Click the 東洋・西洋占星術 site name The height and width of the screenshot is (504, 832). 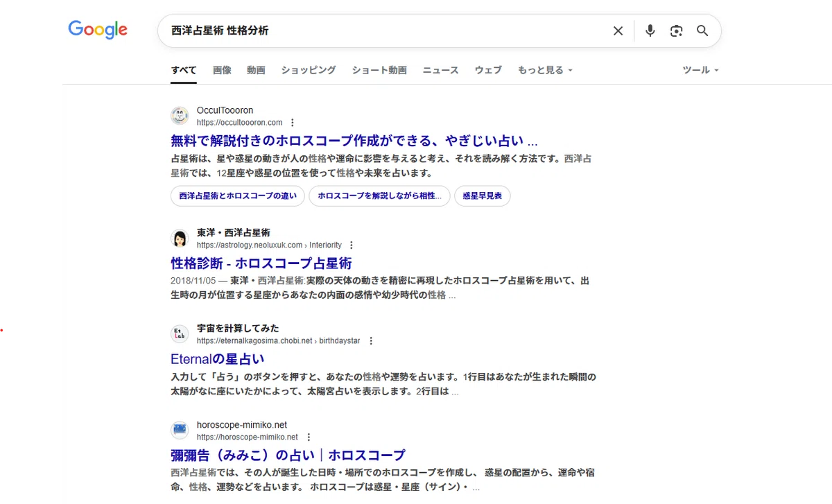click(234, 233)
